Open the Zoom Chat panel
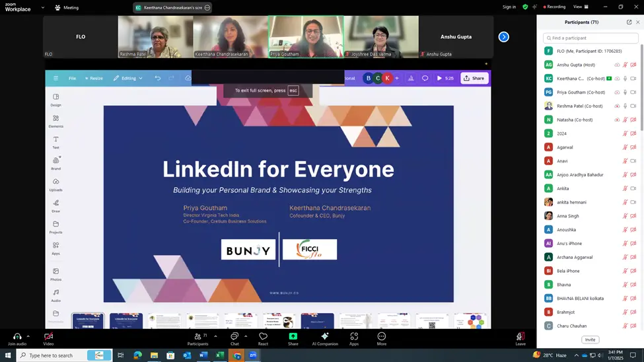This screenshot has width=644, height=362. [x=234, y=339]
